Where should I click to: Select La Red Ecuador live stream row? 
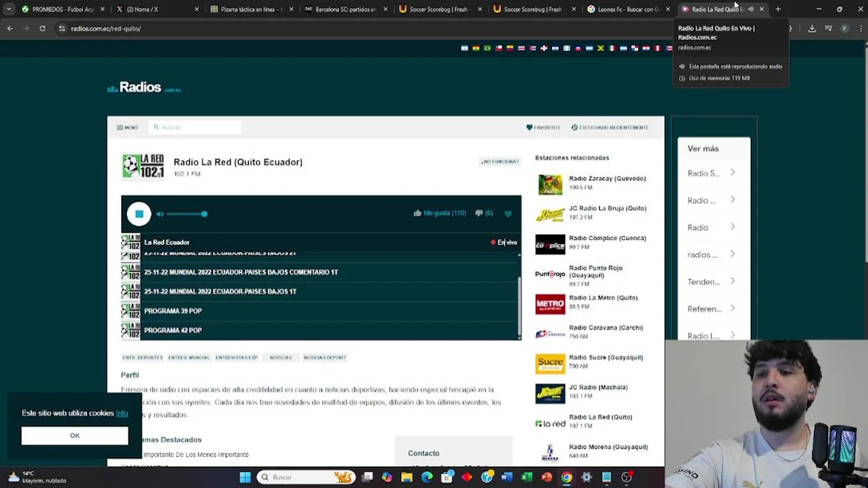point(321,242)
